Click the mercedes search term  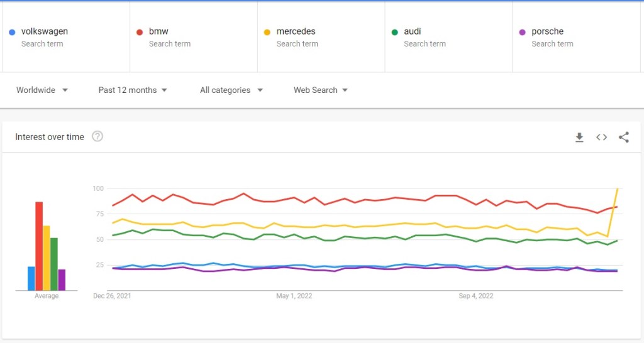pos(296,31)
